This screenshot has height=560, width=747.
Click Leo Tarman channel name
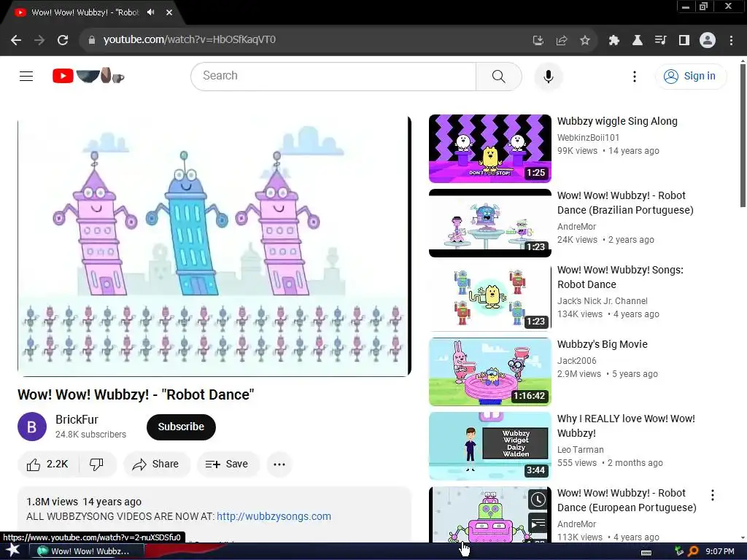(580, 449)
